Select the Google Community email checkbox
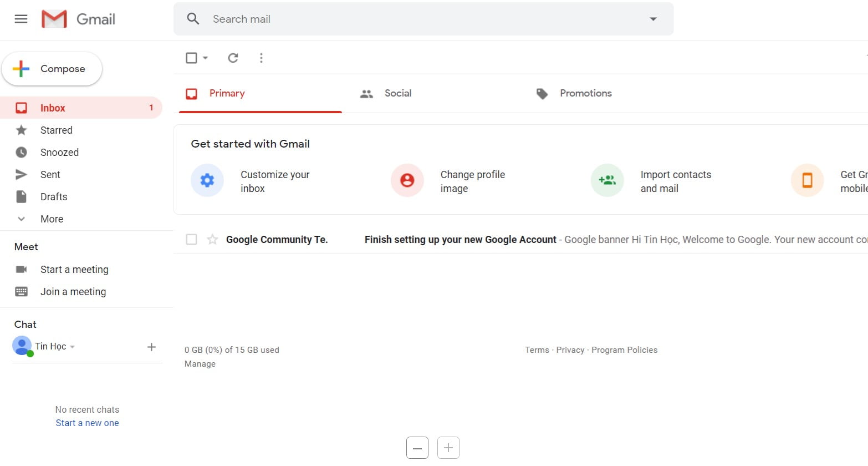 (x=191, y=239)
